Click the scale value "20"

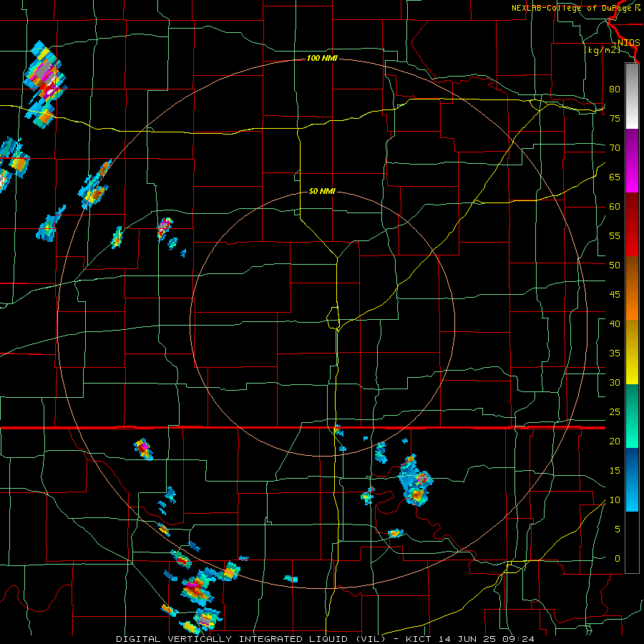pos(615,441)
